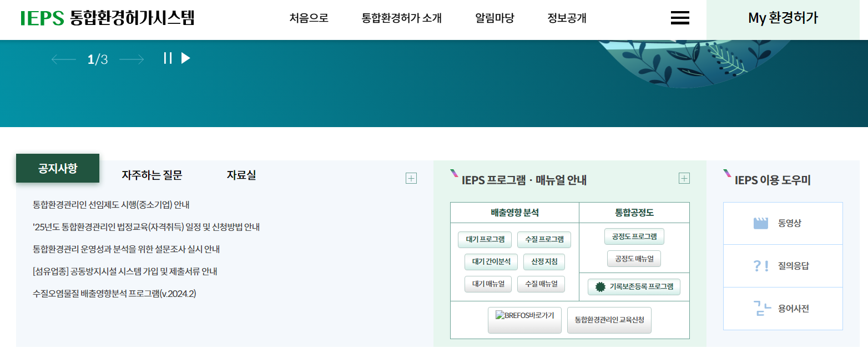This screenshot has width=868, height=353.
Task: Click the BREFOS바로가기 shortcut
Action: tap(524, 320)
